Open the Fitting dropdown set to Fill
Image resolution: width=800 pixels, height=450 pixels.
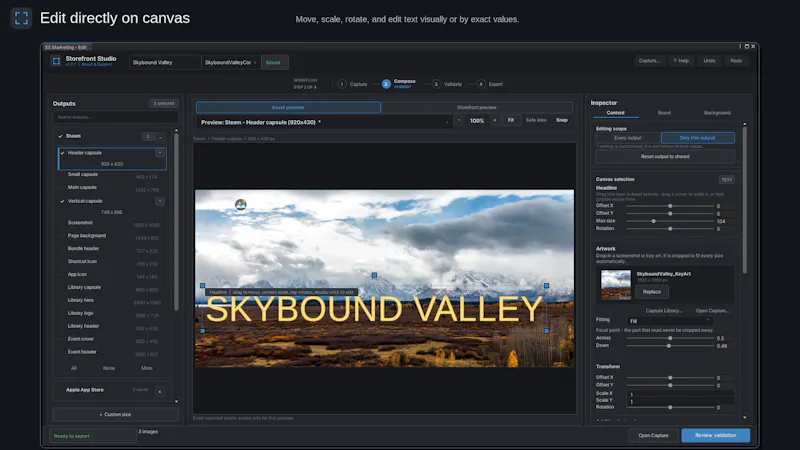tap(670, 321)
